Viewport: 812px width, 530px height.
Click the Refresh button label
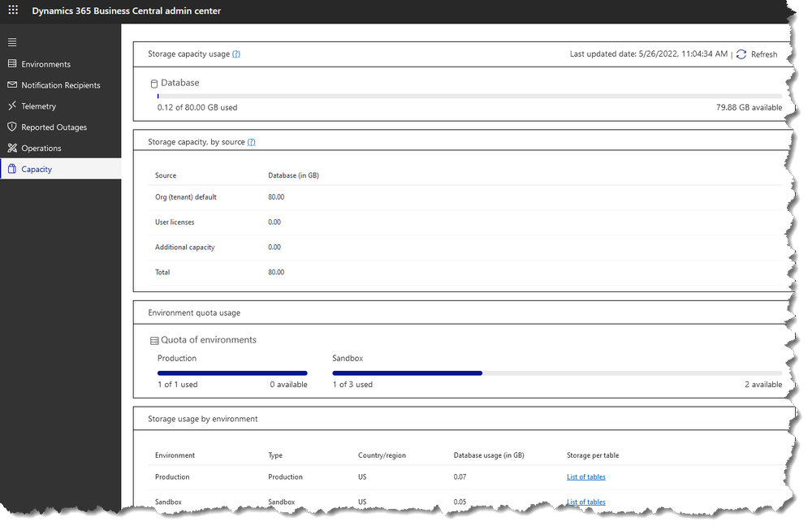point(764,54)
